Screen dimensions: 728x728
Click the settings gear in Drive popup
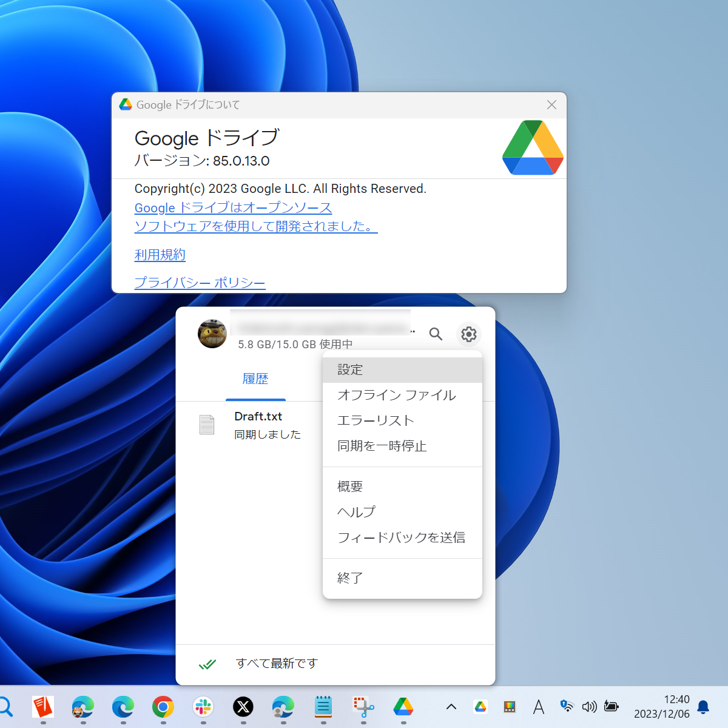coord(468,334)
